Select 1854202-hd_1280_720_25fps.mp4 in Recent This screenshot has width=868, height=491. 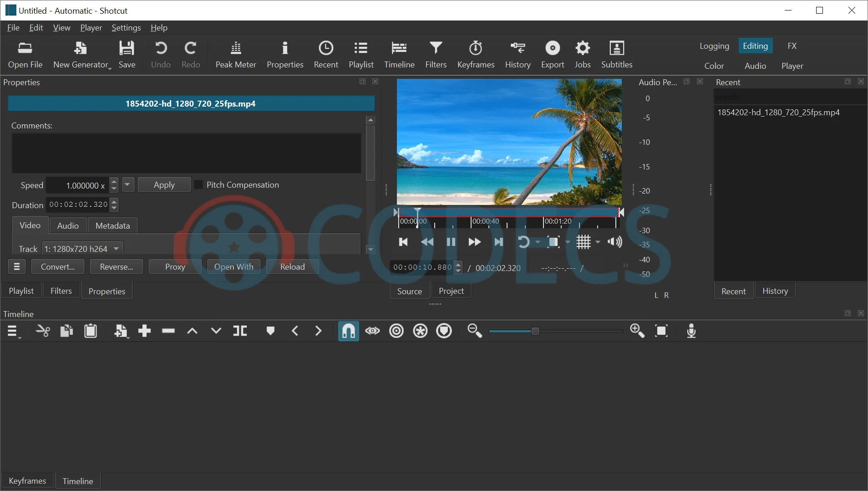[x=779, y=113]
